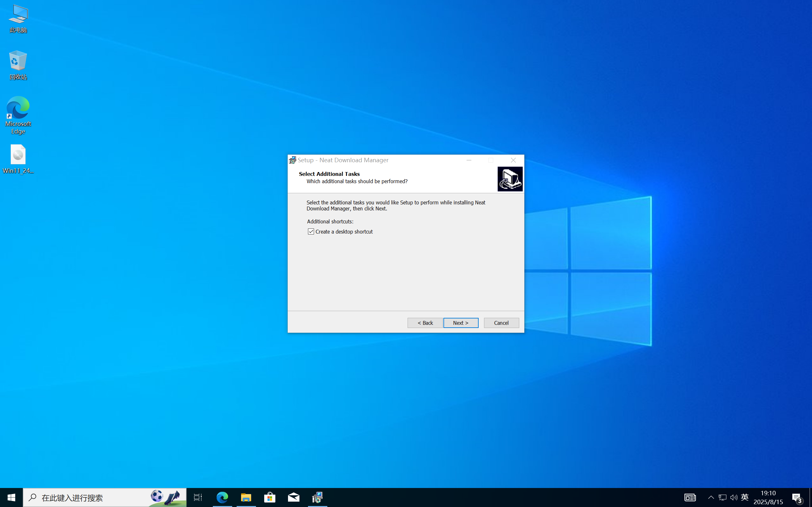Open the This PC desktop icon
Viewport: 812px width, 507px height.
[x=18, y=18]
